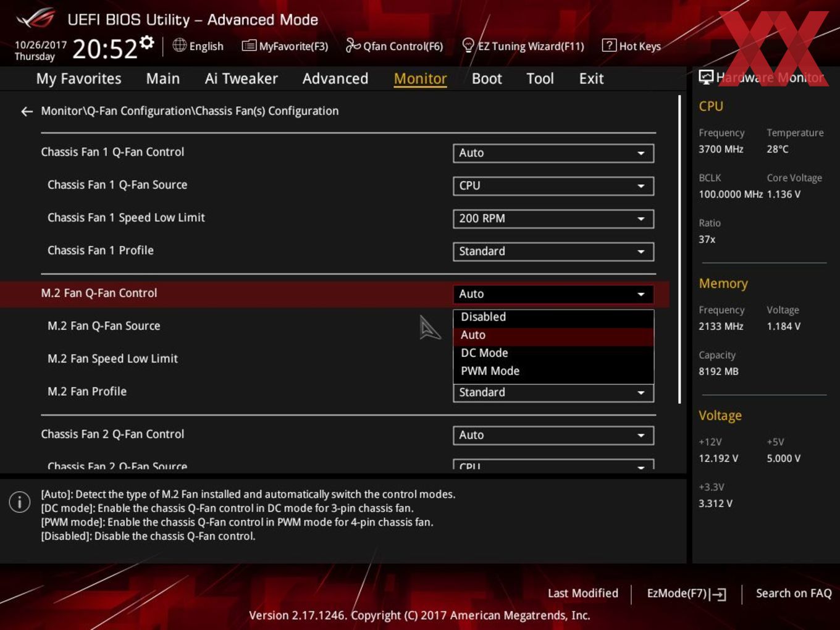The image size is (840, 630).
Task: Click memory capacity 8192 MB value
Action: 718,372
